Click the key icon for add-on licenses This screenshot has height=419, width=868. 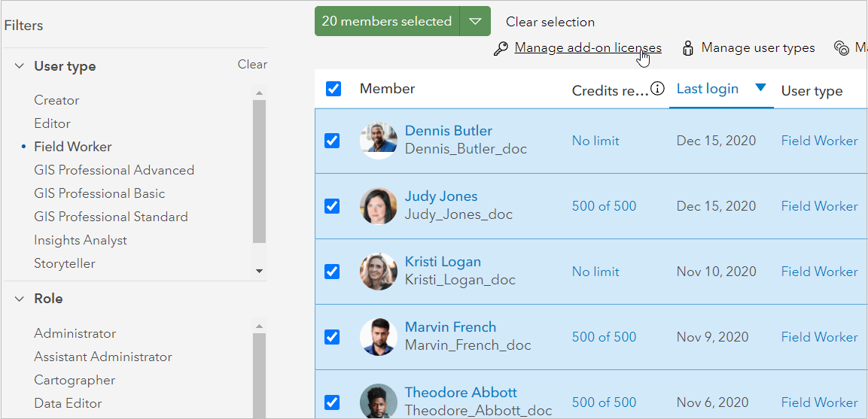pyautogui.click(x=501, y=49)
